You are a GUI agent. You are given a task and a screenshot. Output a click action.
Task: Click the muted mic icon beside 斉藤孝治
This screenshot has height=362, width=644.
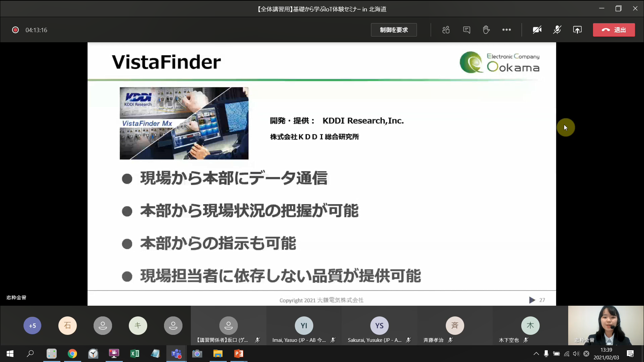click(450, 340)
